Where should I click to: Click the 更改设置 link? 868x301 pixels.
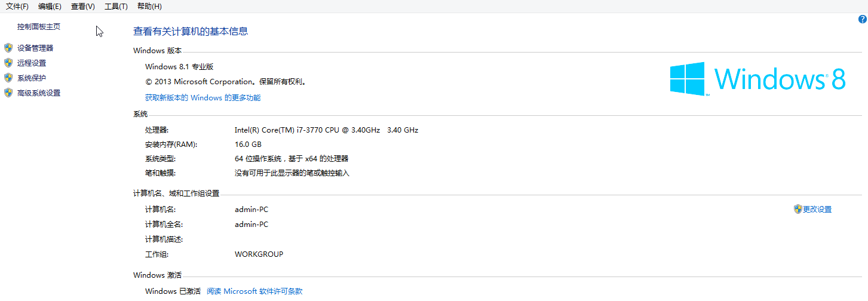(817, 210)
